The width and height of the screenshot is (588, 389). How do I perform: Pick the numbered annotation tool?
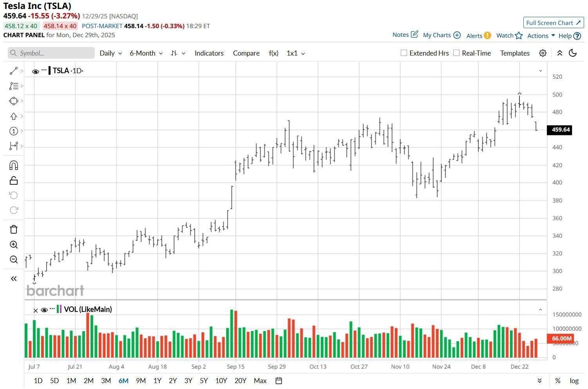click(x=14, y=131)
